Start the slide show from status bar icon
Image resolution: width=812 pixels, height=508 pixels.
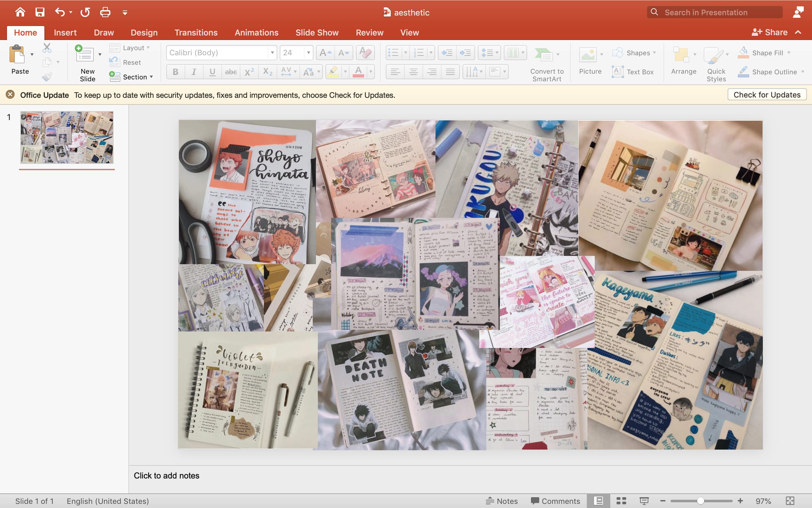(644, 501)
